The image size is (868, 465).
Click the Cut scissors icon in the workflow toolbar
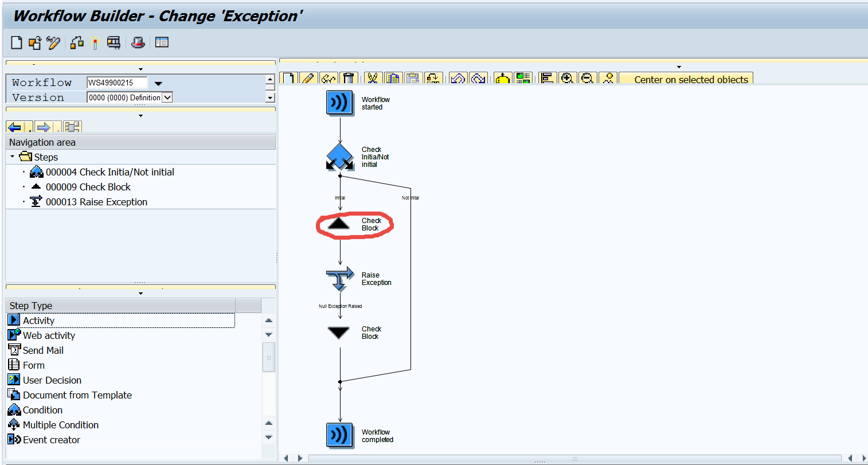pyautogui.click(x=373, y=78)
